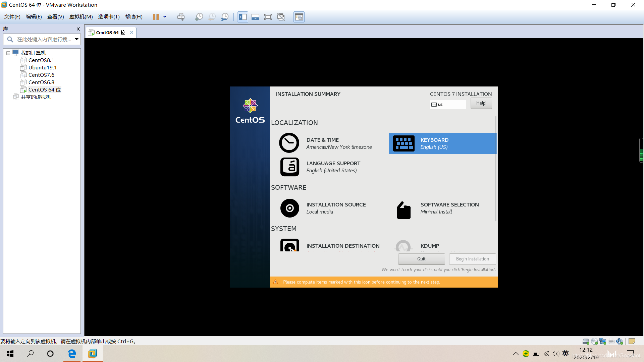The height and width of the screenshot is (362, 644).
Task: Toggle the library sidebar view icon
Action: pyautogui.click(x=243, y=17)
